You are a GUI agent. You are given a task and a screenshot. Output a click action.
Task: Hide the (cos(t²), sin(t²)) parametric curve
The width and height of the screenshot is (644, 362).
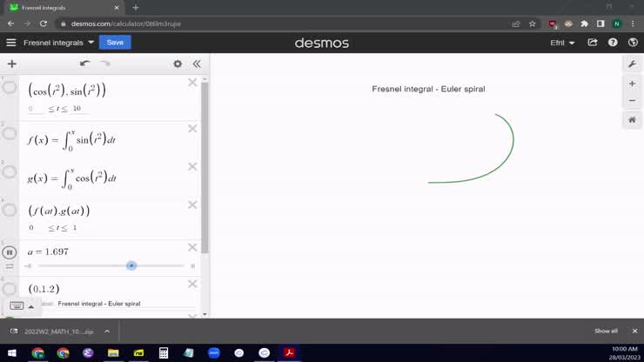(10, 87)
